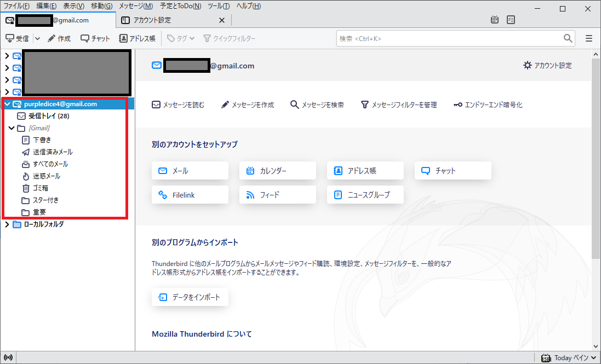Open the ヘルプ(H) menu
The width and height of the screenshot is (601, 364).
248,6
